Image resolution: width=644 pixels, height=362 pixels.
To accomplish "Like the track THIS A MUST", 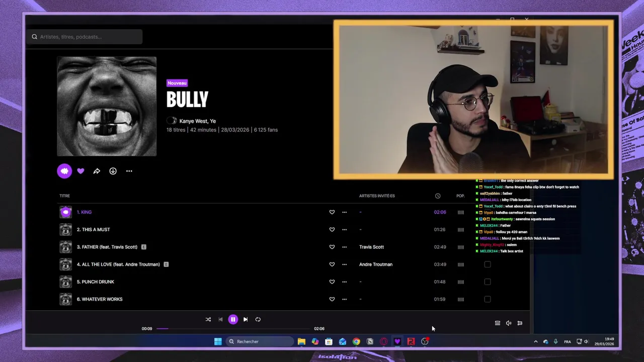I will coord(332,229).
